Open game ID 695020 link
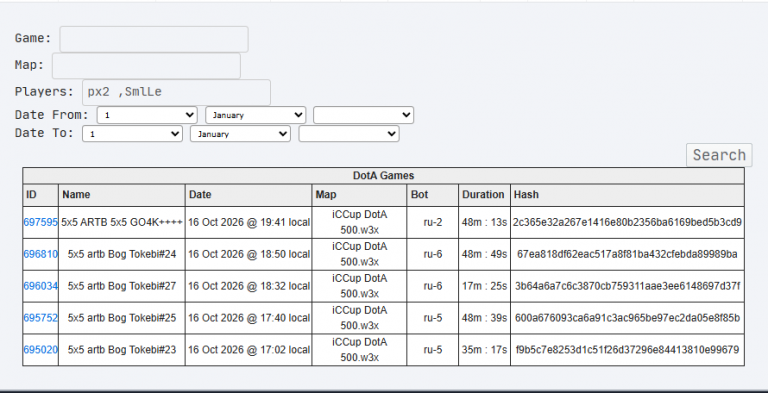The image size is (768, 393). 41,350
